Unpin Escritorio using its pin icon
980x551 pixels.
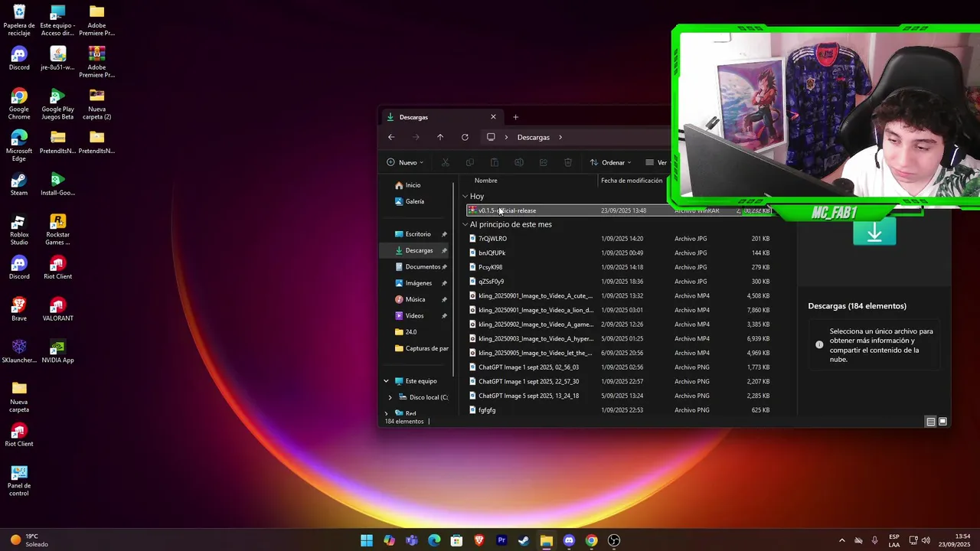[x=444, y=234]
